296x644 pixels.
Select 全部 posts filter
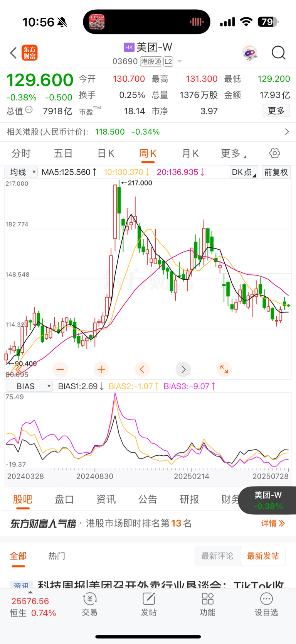(18, 556)
